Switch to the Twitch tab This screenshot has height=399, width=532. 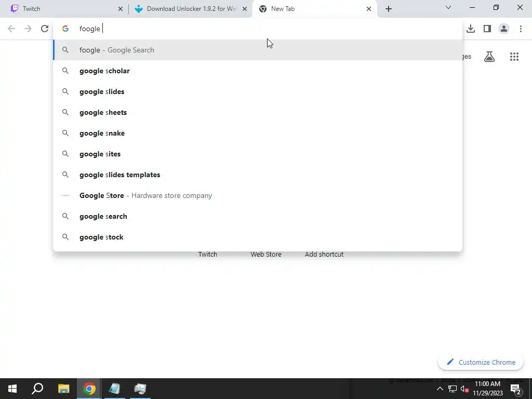[x=64, y=9]
